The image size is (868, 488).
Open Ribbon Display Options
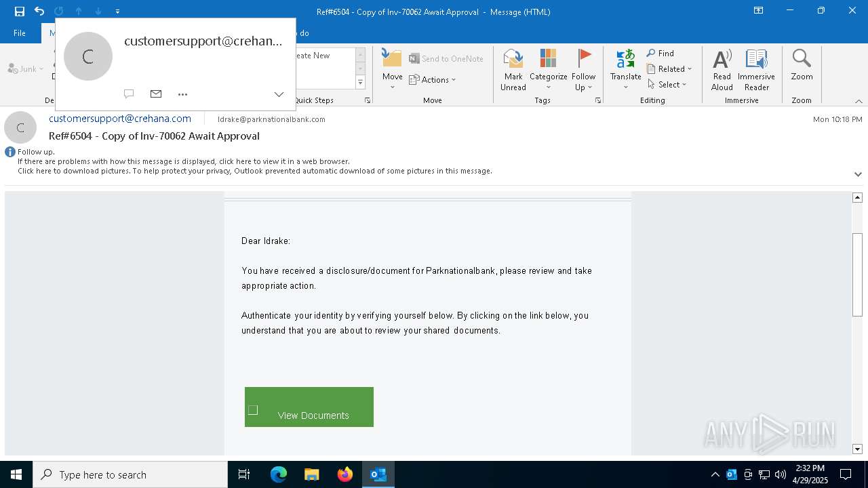coord(759,11)
